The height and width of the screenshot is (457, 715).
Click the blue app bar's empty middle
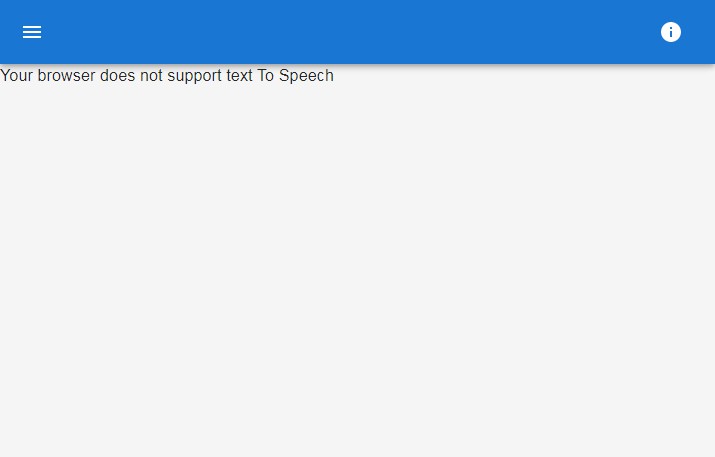coord(350,32)
